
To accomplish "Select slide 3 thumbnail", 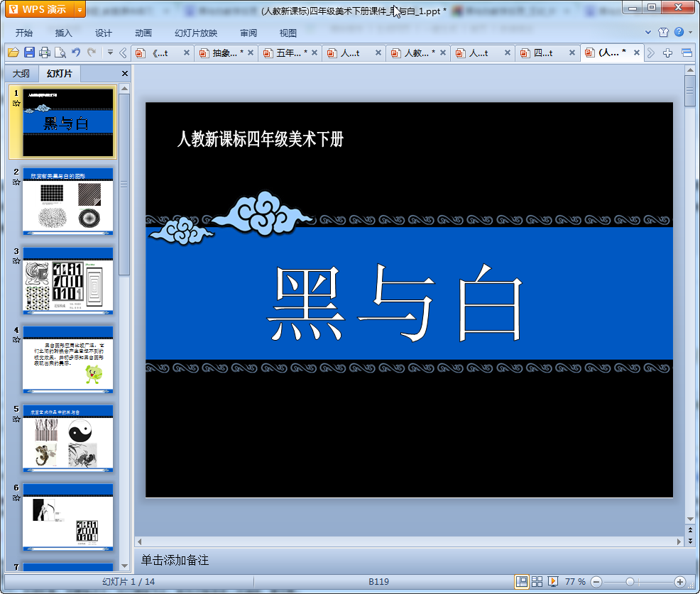I will (68, 280).
